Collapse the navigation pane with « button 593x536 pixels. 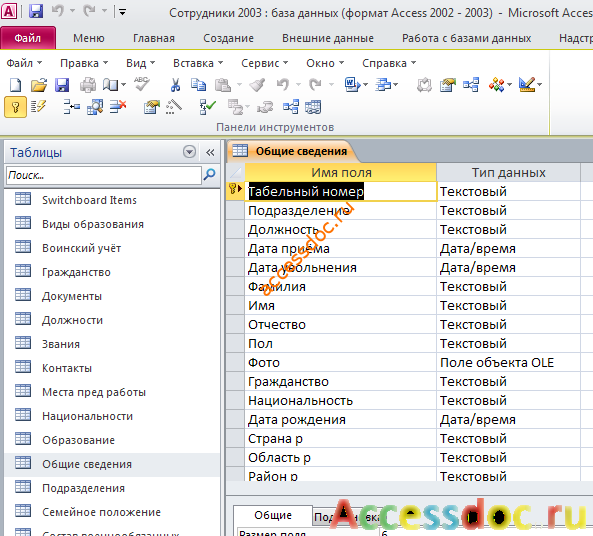click(x=210, y=152)
